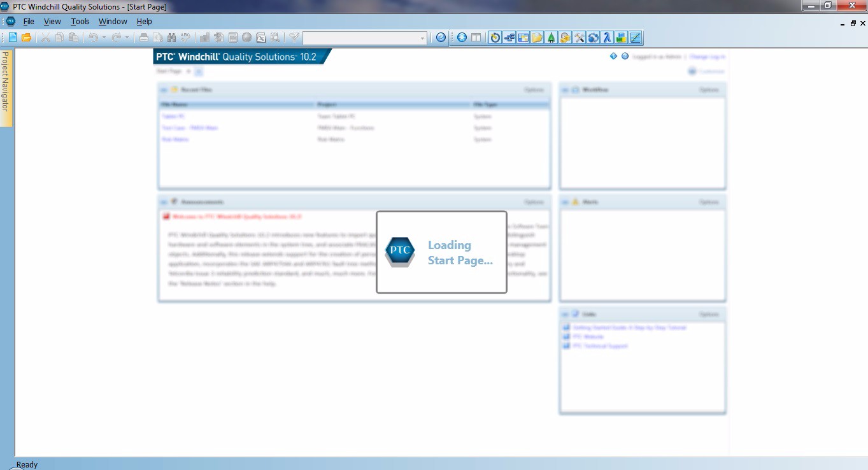The height and width of the screenshot is (470, 868).
Task: Open the Tools menu
Action: pos(80,22)
